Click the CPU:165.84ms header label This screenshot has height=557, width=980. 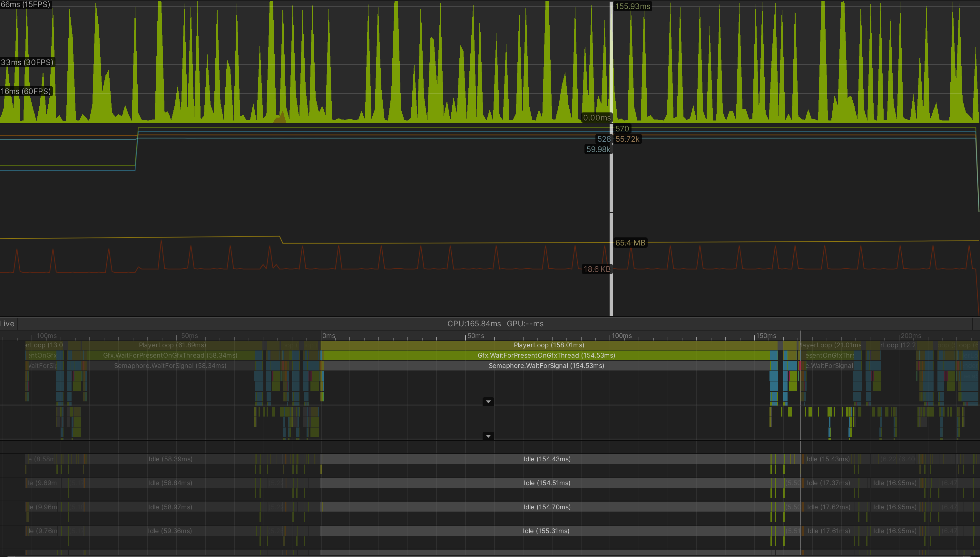tap(475, 323)
